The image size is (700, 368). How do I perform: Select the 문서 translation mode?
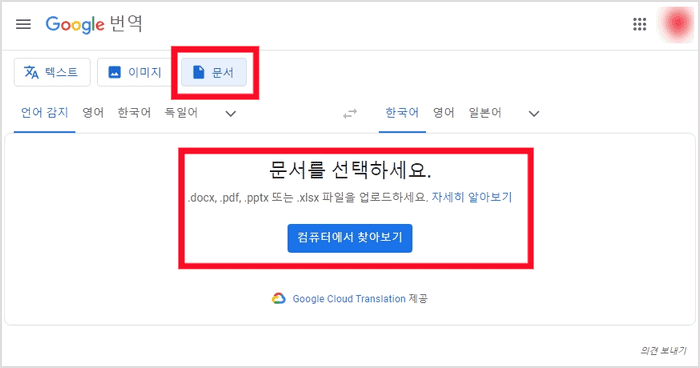click(x=214, y=72)
